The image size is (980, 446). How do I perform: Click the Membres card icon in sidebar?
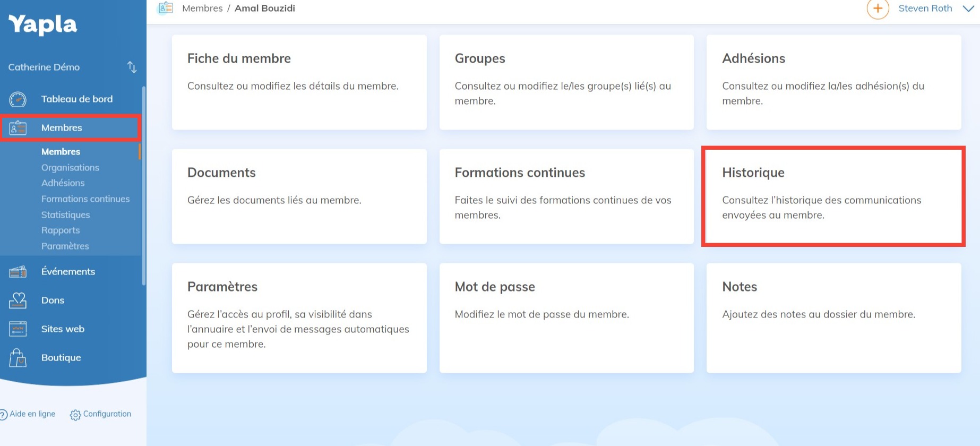(18, 128)
